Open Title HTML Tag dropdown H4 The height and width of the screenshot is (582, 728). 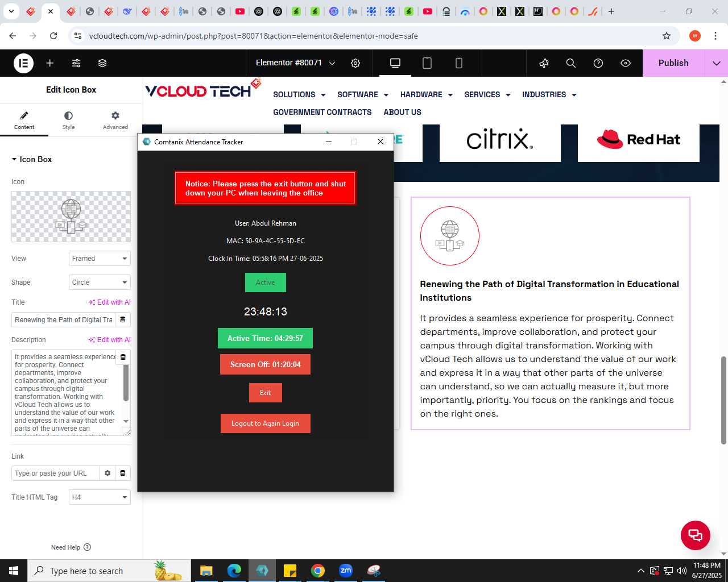(x=100, y=497)
